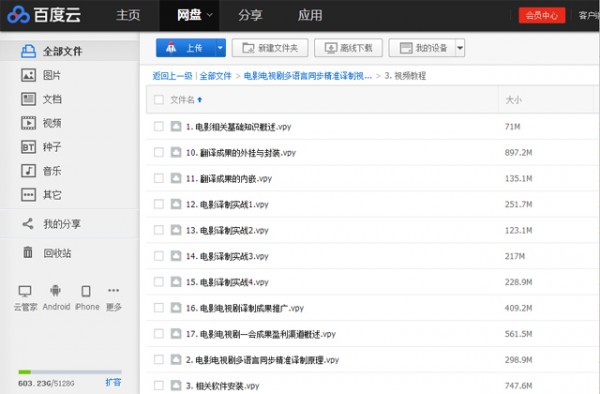
Task: Click file icon of 10. 翻译成果的外挂与封装.vpy
Action: (x=176, y=152)
